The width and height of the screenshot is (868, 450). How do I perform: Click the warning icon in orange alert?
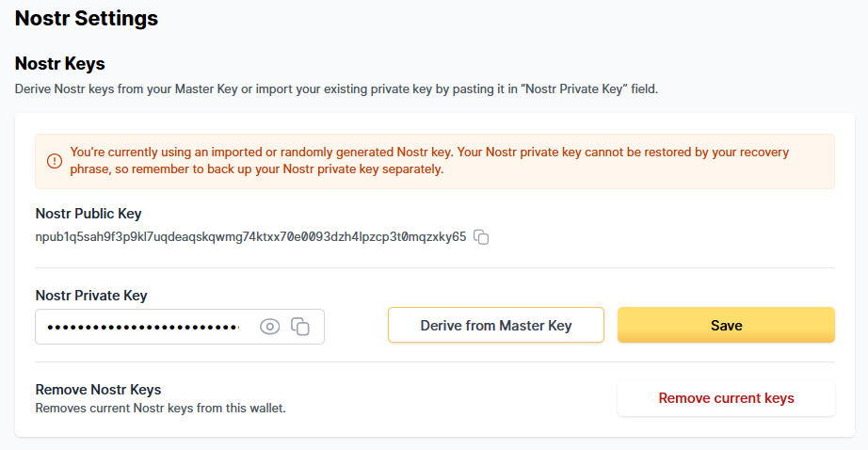(54, 161)
